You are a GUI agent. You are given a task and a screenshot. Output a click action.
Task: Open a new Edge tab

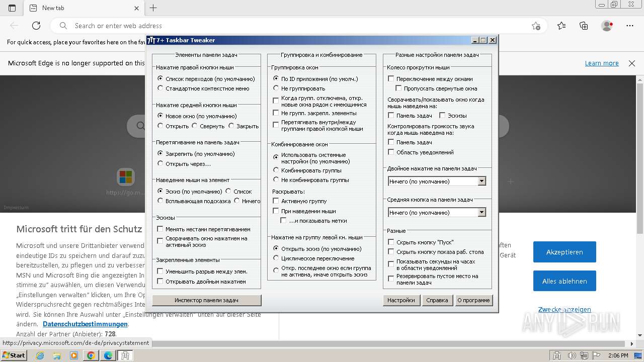click(153, 8)
